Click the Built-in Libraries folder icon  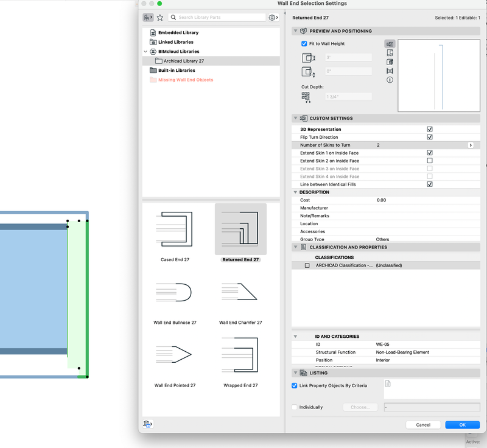[153, 70]
